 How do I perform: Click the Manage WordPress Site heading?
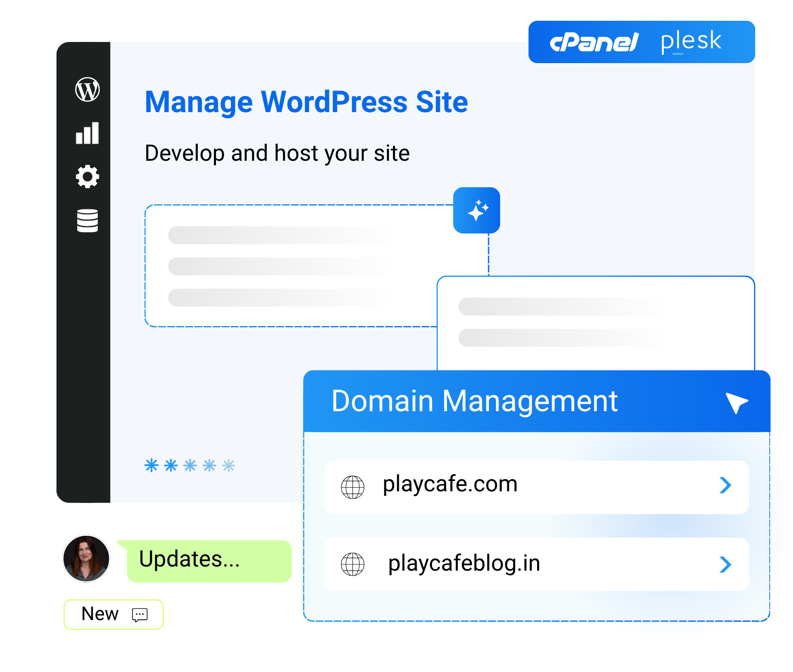click(x=307, y=102)
